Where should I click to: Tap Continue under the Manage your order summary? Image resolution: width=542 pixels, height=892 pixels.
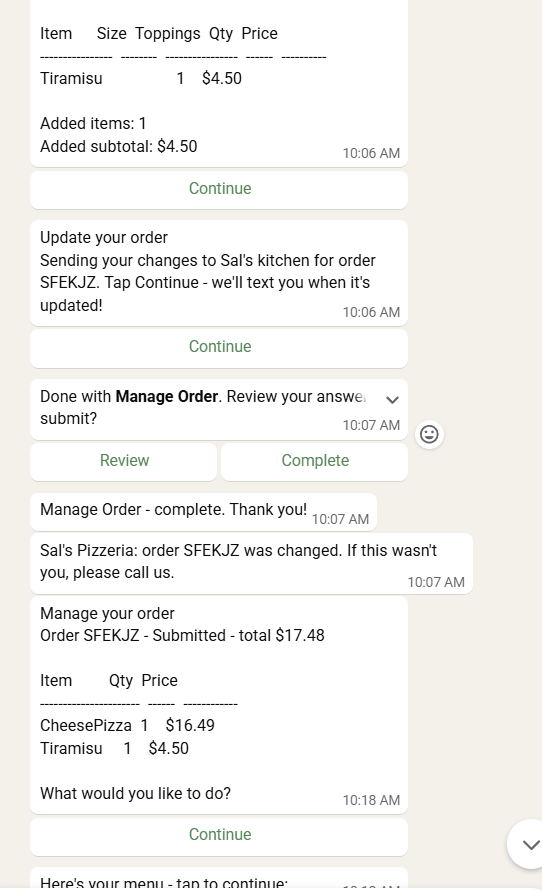point(219,835)
